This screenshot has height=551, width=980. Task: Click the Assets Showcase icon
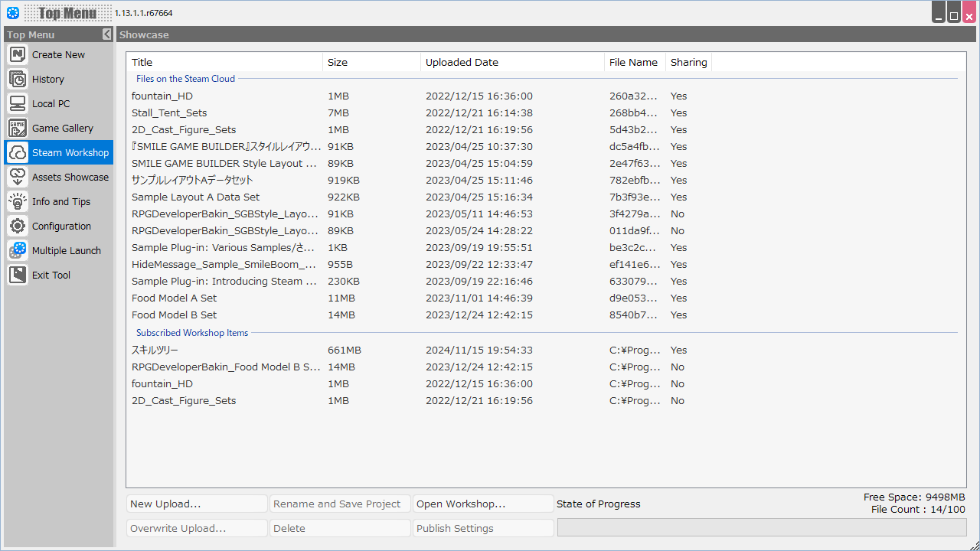(x=18, y=178)
